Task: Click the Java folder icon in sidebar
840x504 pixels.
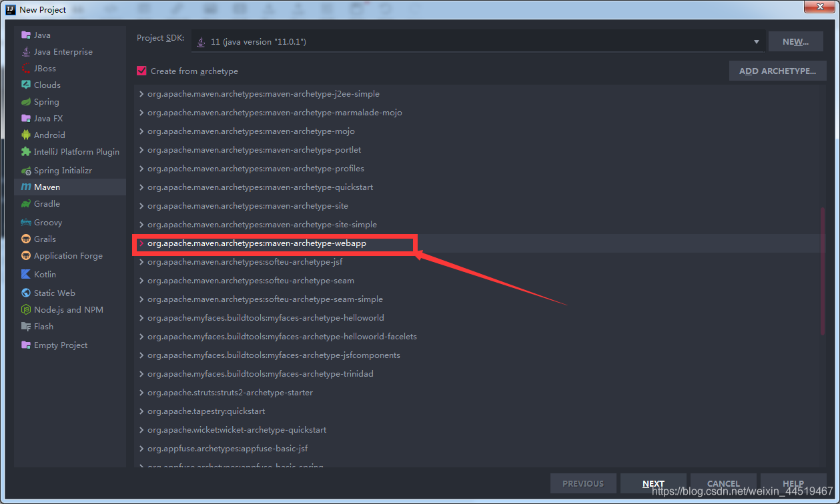Action: click(26, 35)
